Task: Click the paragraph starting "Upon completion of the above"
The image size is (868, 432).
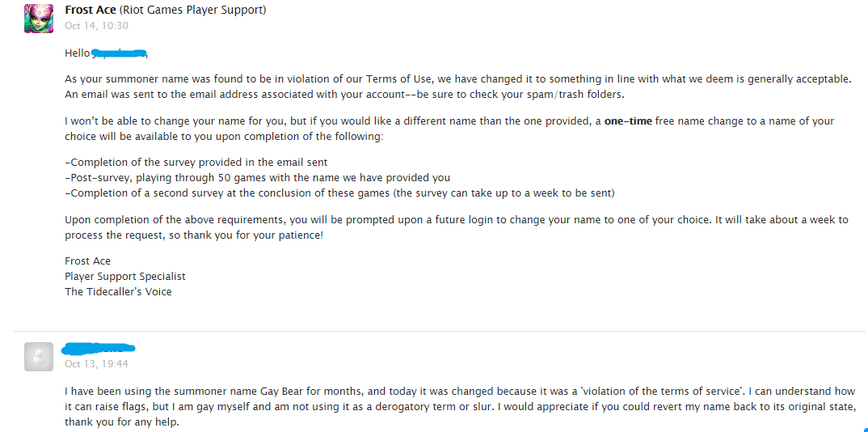Action: click(x=457, y=227)
